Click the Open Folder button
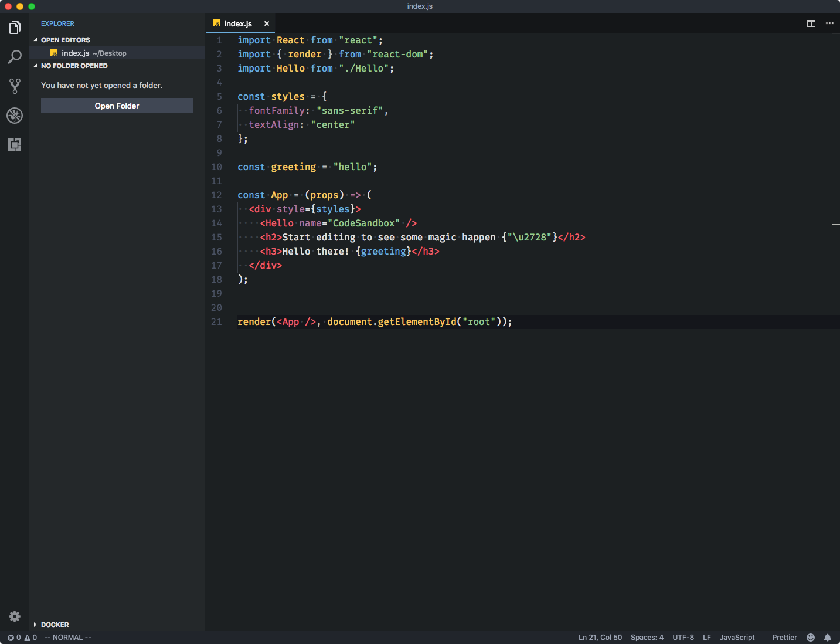 pyautogui.click(x=117, y=106)
